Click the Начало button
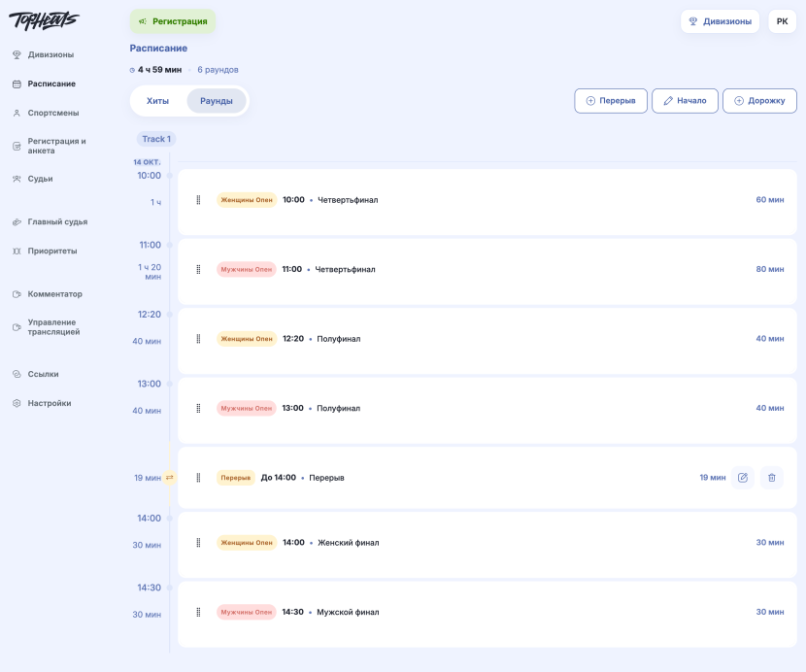Image resolution: width=806 pixels, height=672 pixels. coord(685,101)
